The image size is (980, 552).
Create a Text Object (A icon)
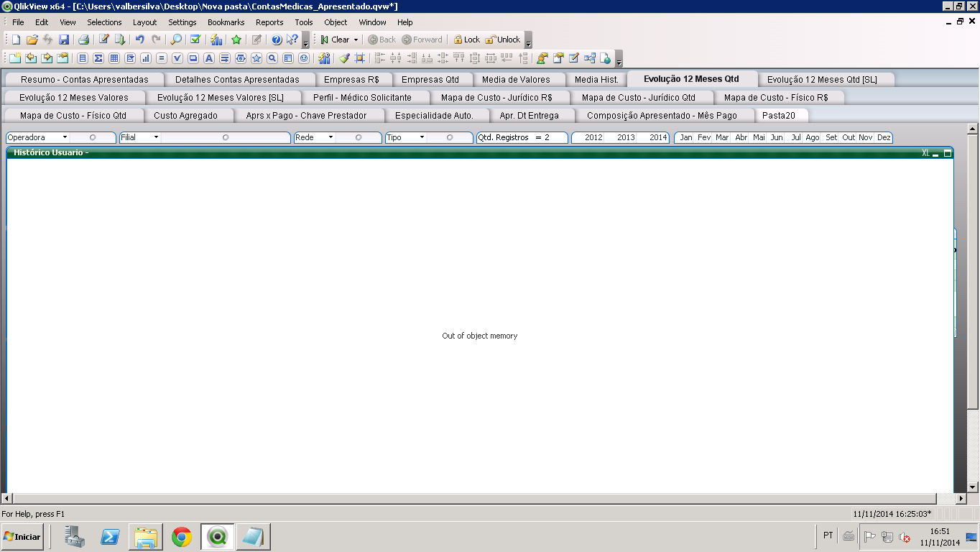[208, 58]
